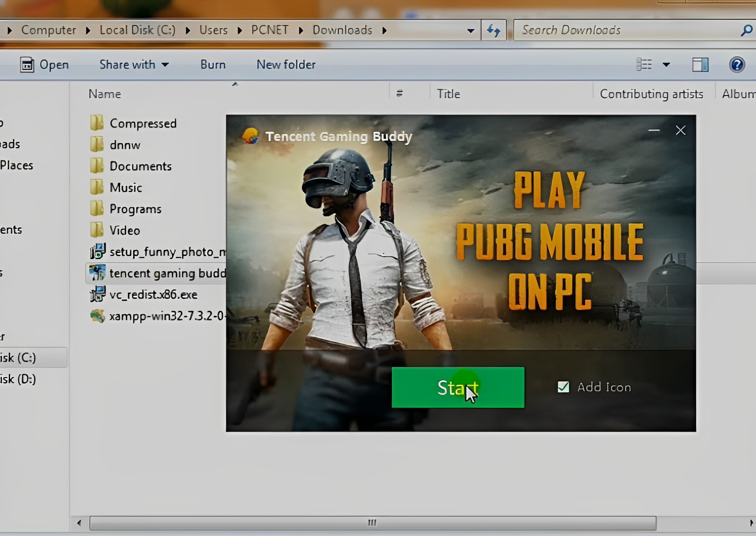This screenshot has width=756, height=536.
Task: Select Disk (C:) in navigation pane
Action: [x=33, y=358]
